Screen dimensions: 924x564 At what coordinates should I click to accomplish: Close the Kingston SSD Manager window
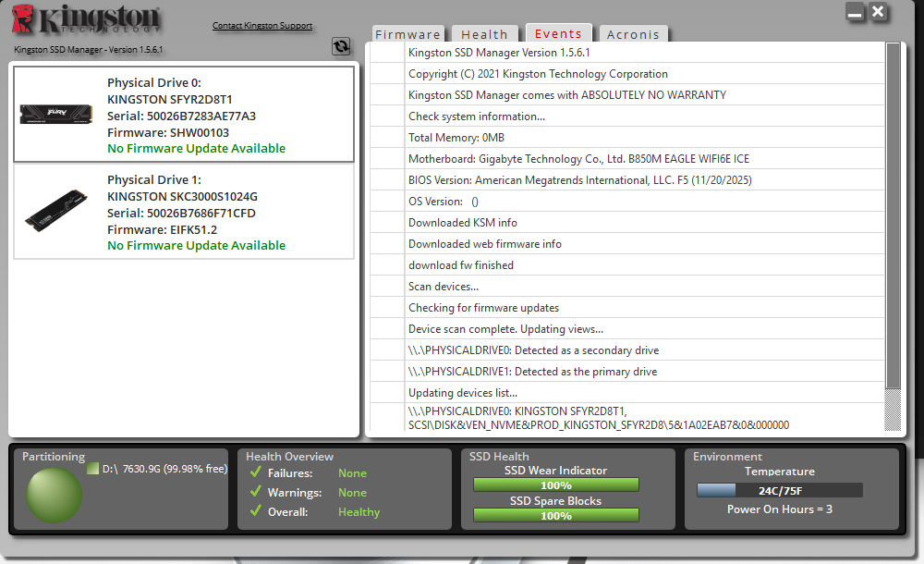(878, 12)
